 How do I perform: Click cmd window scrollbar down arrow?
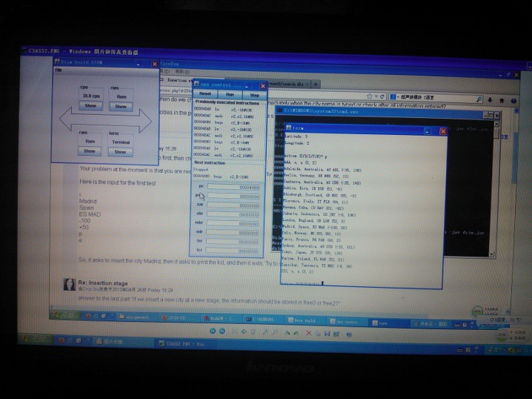tap(492, 254)
